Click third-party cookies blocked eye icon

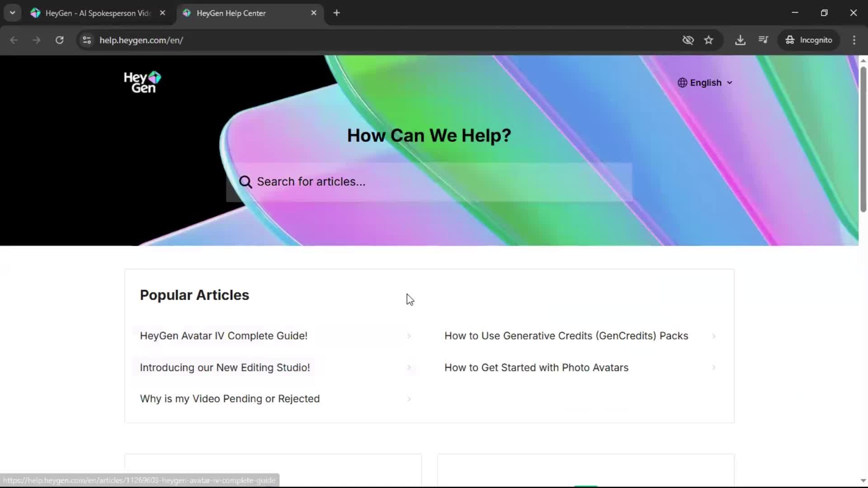click(688, 40)
